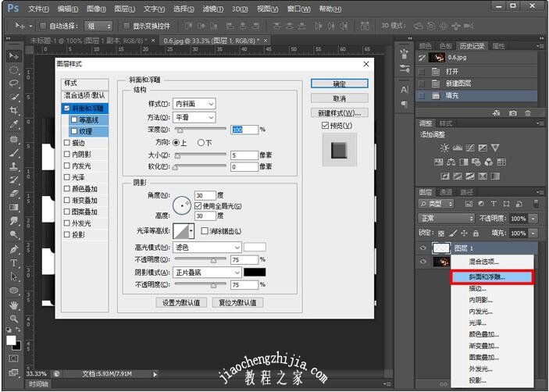
Task: Add a Brightness/Contrast adjustment (sun icon)
Action: [x=444, y=148]
